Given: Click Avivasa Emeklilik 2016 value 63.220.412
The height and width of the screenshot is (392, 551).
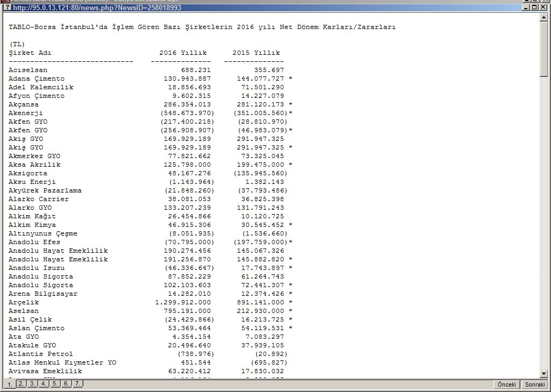Looking at the screenshot, I should pos(189,371).
